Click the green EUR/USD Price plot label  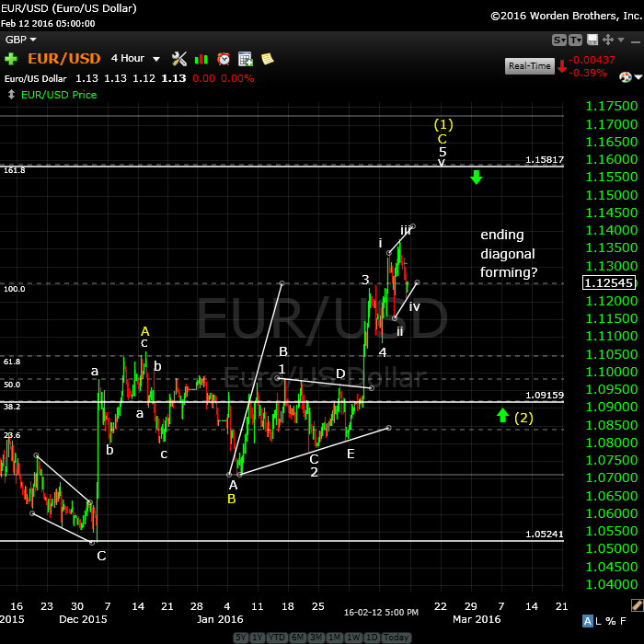coord(59,95)
